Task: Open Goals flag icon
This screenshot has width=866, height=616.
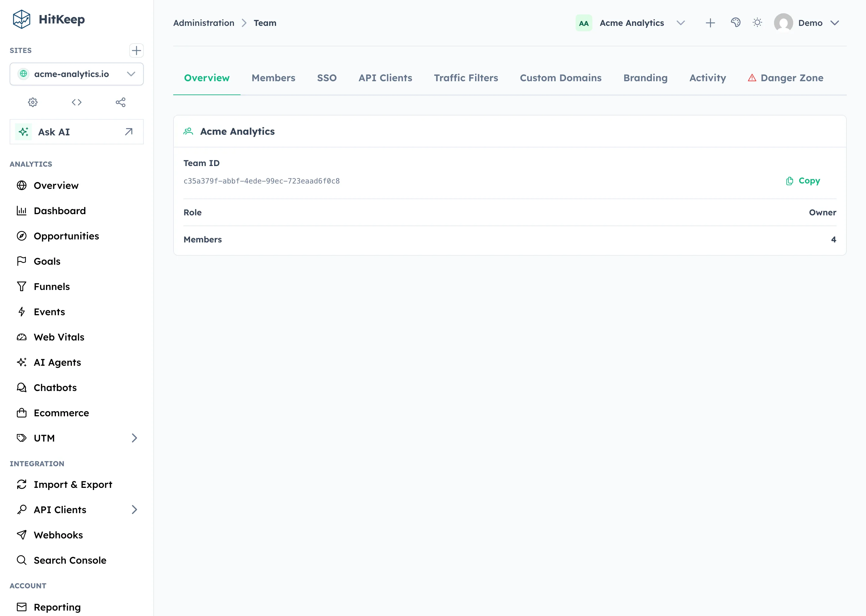Action: click(22, 261)
